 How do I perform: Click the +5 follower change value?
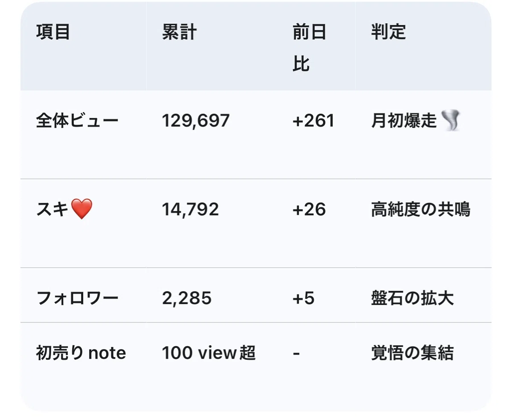coord(303,298)
